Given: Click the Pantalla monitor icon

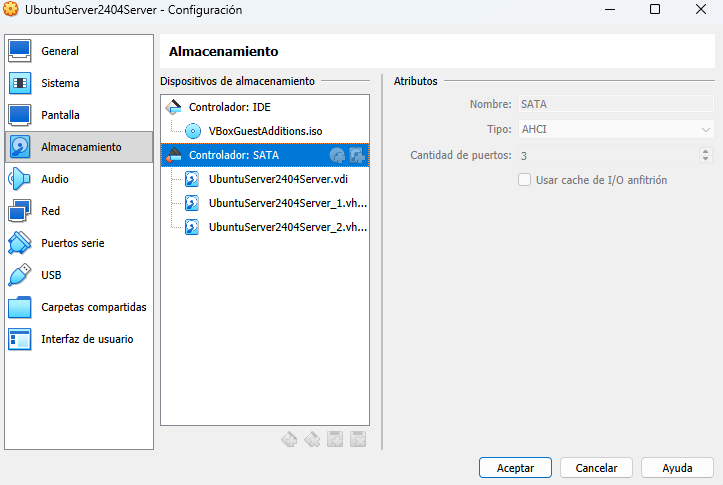Looking at the screenshot, I should pyautogui.click(x=21, y=115).
